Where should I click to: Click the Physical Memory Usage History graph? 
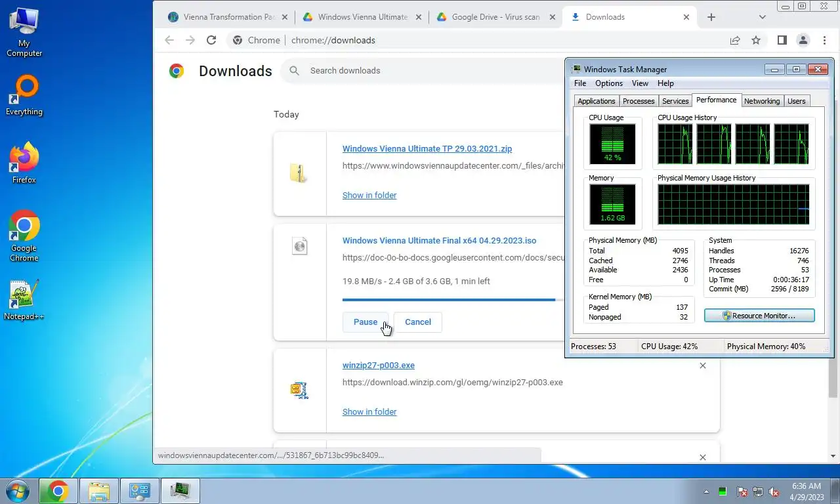click(x=733, y=204)
